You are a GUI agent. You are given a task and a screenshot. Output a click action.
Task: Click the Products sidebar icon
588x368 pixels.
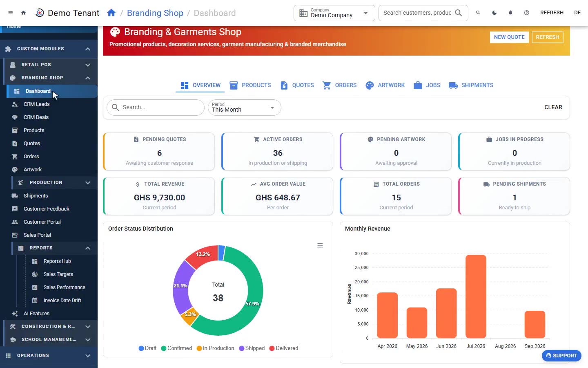[x=15, y=130]
